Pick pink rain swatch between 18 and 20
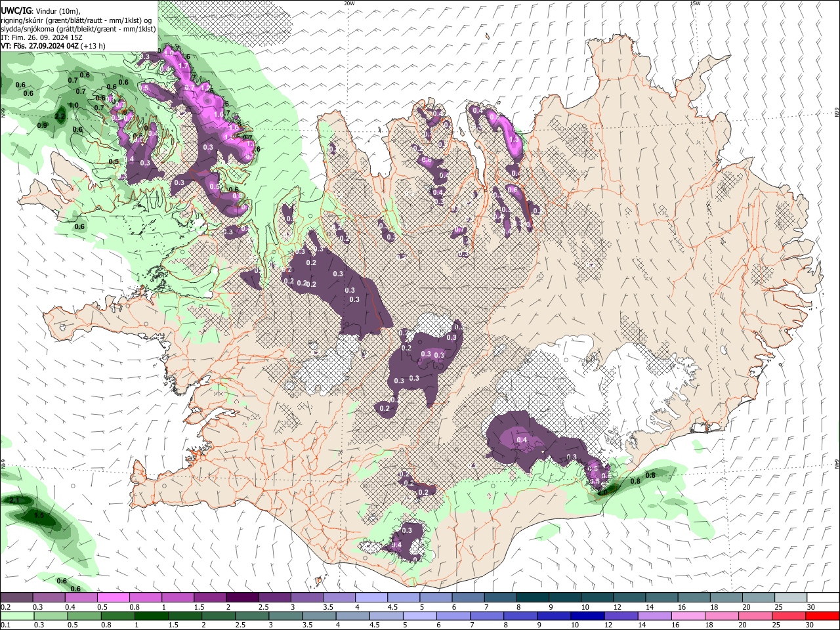This screenshot has width=840, height=630. (722, 616)
